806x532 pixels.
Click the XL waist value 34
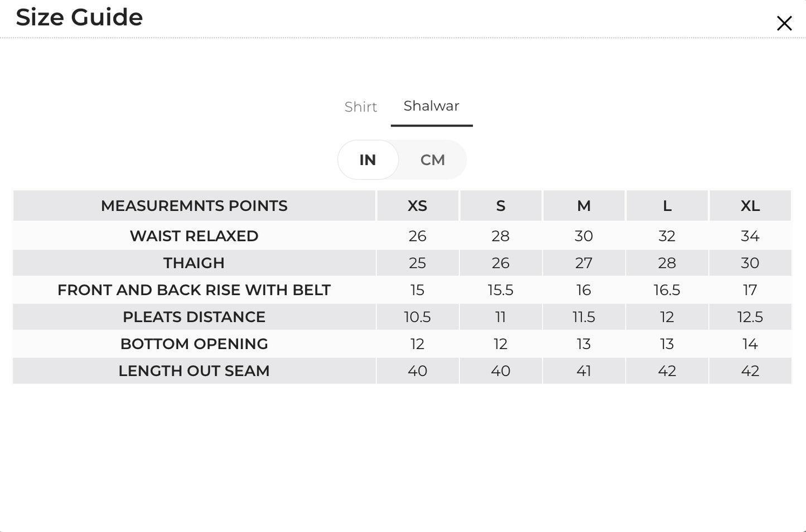[x=750, y=236]
